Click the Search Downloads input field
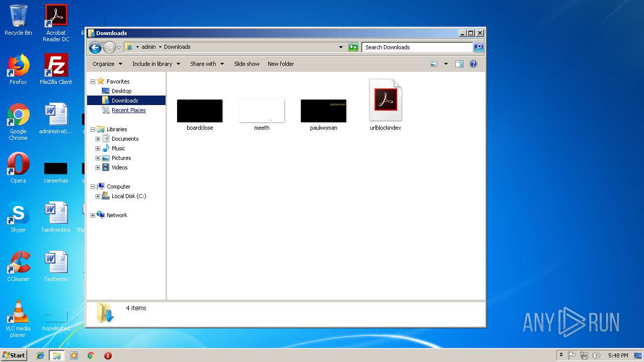The height and width of the screenshot is (362, 644). pos(417,47)
